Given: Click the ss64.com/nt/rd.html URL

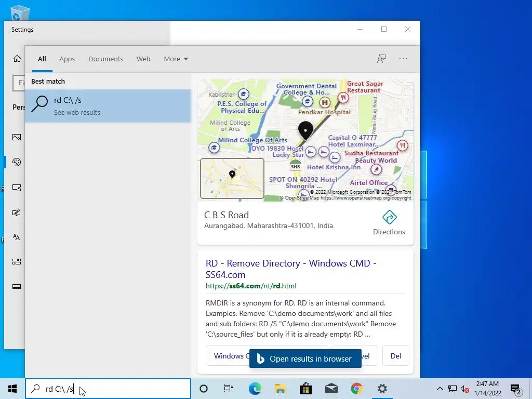Looking at the screenshot, I should click(x=251, y=286).
